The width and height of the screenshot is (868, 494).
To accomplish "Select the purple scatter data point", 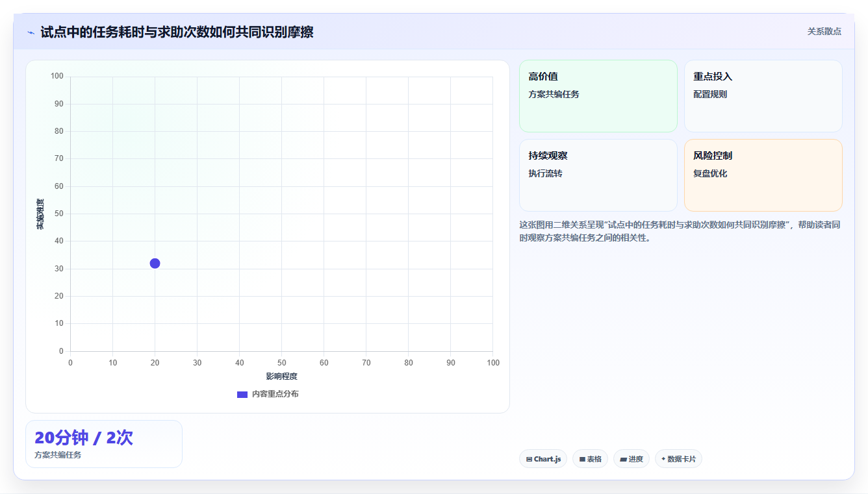I will click(155, 263).
